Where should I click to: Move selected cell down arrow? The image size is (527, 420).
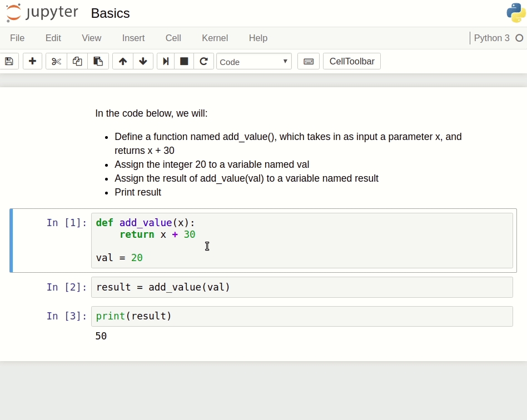coord(143,61)
